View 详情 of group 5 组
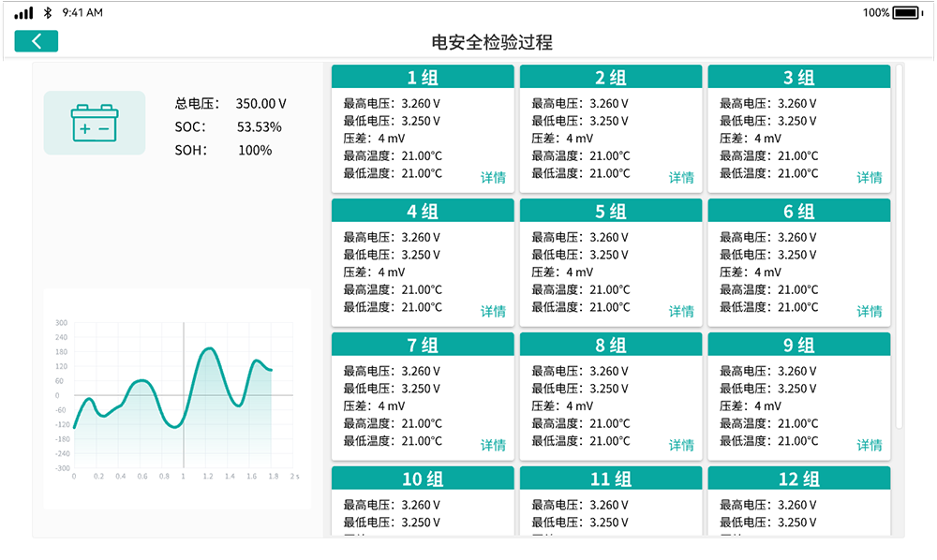Image resolution: width=937 pixels, height=560 pixels. click(x=681, y=311)
